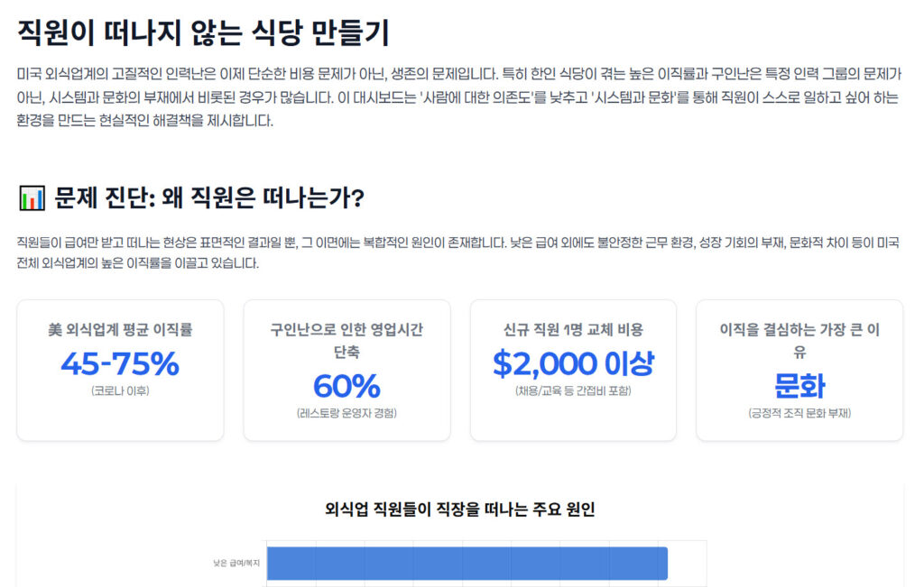Click the (레스토랑 운영자 경험) caption
The image size is (924, 587).
pos(346,413)
